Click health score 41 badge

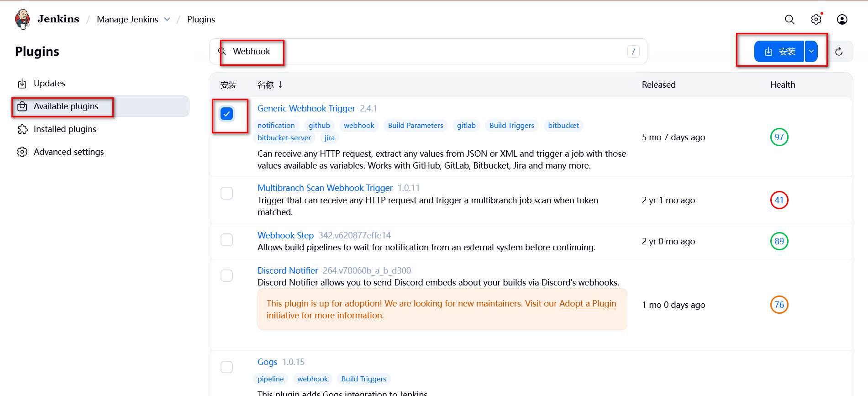point(779,200)
